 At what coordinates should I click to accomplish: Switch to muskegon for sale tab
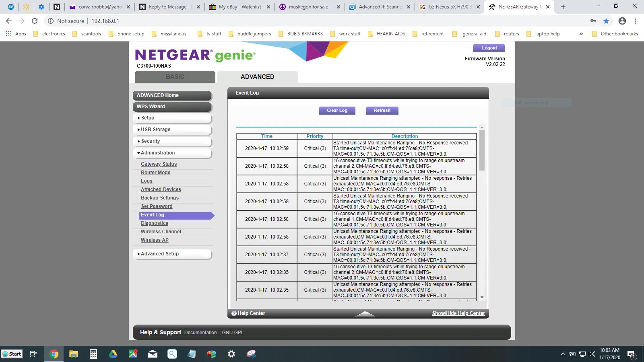[x=310, y=7]
